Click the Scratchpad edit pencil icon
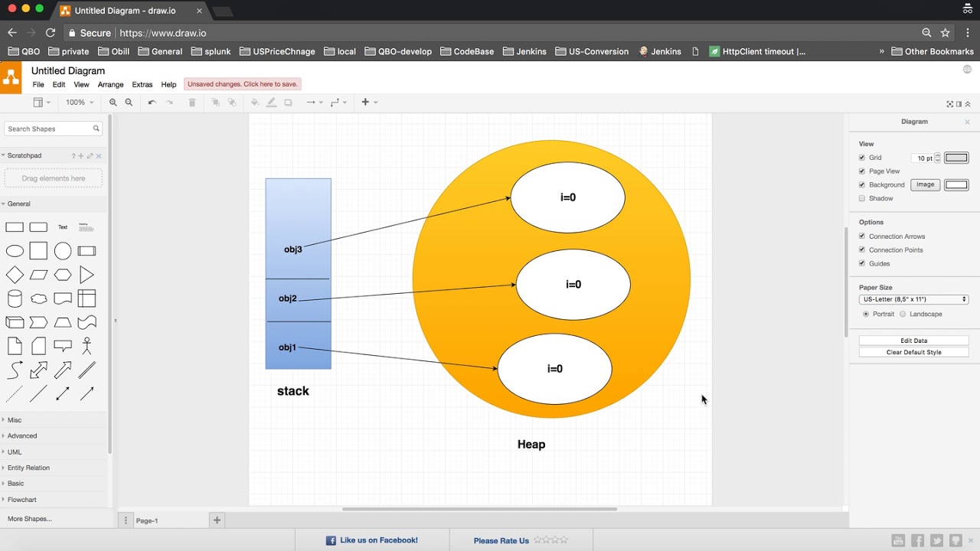The width and height of the screenshot is (980, 551). [90, 156]
